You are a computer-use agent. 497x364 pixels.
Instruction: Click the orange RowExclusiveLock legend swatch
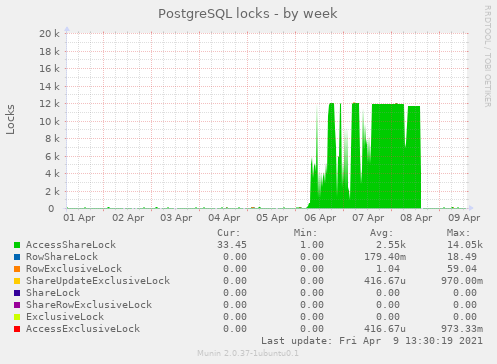[17, 269]
